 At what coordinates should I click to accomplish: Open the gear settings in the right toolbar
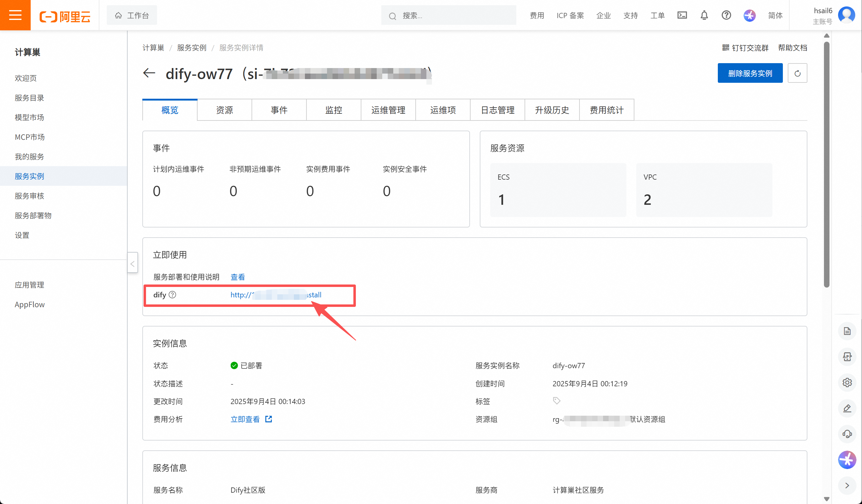(847, 382)
